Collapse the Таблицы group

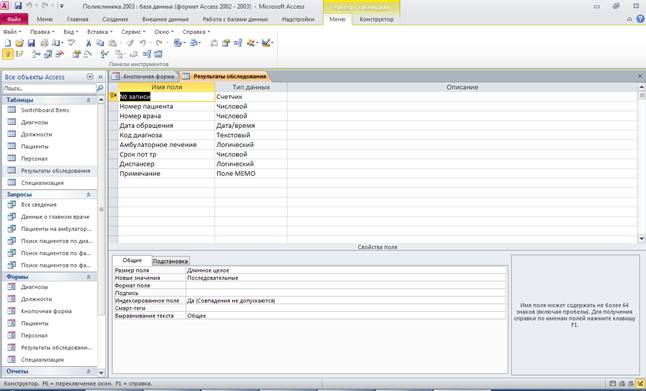click(x=88, y=100)
